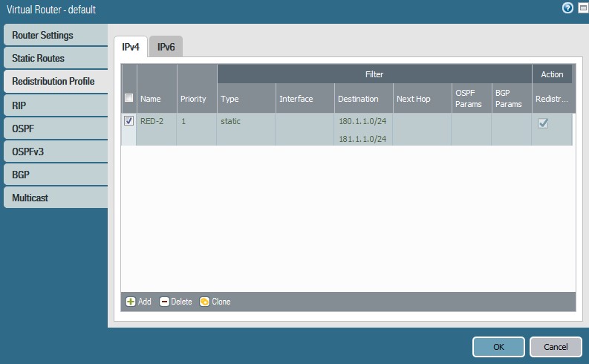Switch to the IPv4 tab

click(x=130, y=47)
